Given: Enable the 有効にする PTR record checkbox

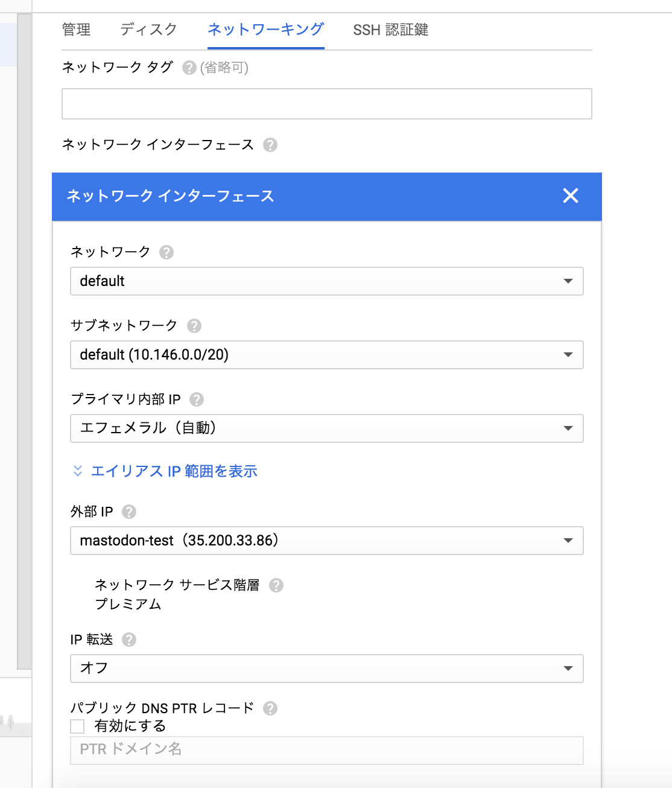Looking at the screenshot, I should [78, 726].
